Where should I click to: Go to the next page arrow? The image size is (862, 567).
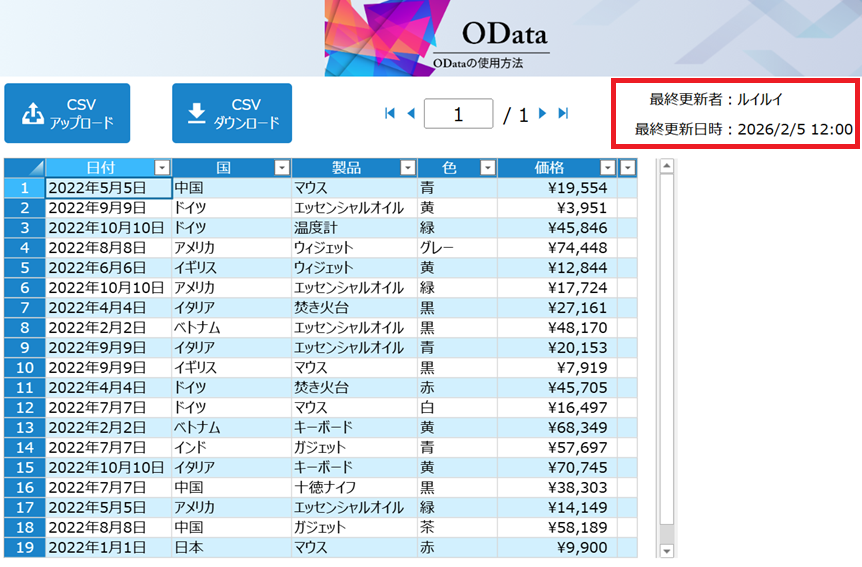(543, 114)
